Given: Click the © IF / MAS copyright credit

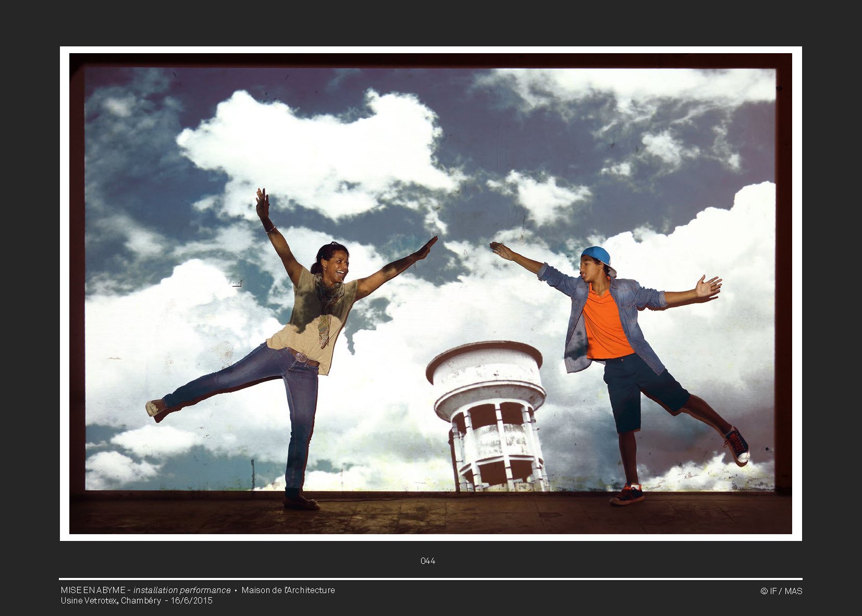Looking at the screenshot, I should (781, 591).
